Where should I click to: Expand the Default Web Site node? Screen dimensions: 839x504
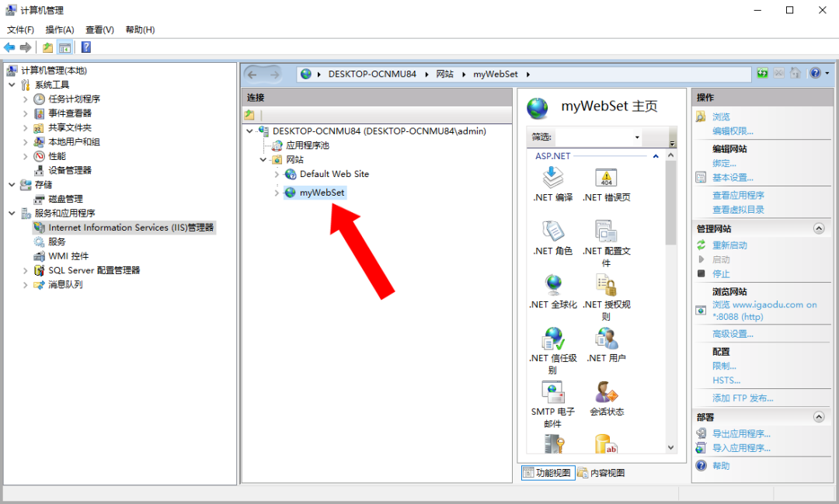[277, 175]
